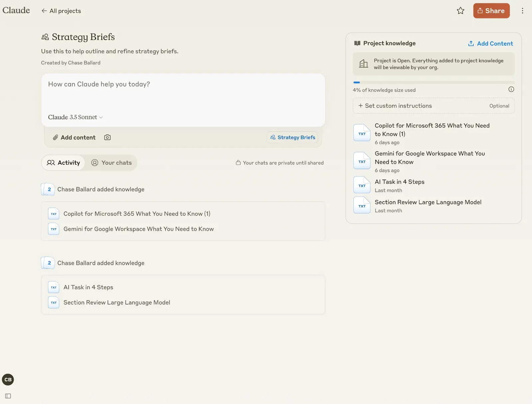The height and width of the screenshot is (404, 532).
Task: Click TXT thumbnail for Section Review knowledge file
Action: point(362,205)
